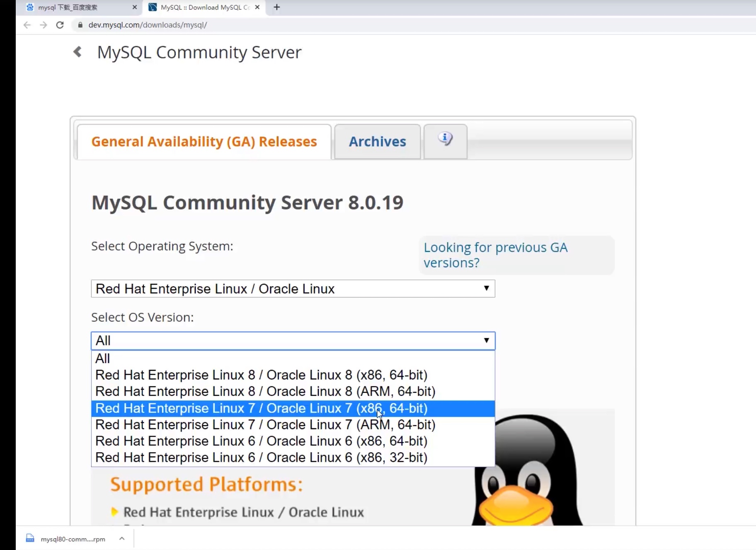Reload the page with refresh icon

click(60, 25)
